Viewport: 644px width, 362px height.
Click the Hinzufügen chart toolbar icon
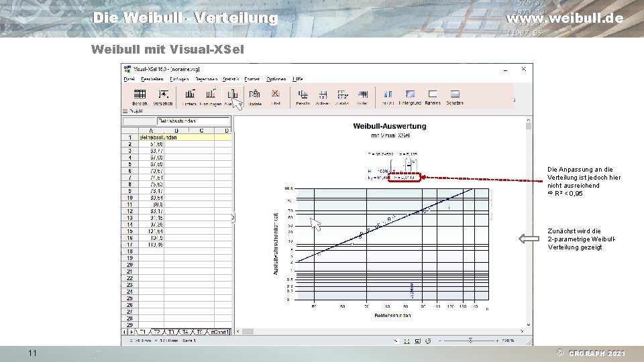click(211, 95)
